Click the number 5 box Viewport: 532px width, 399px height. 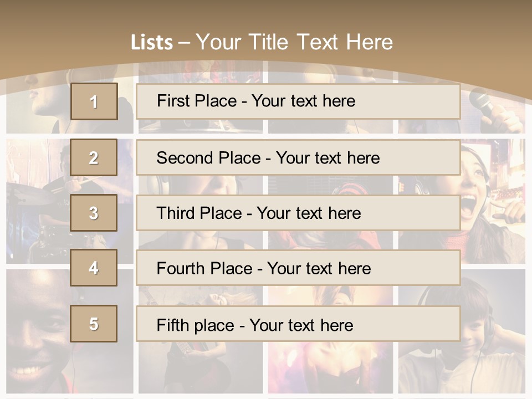tap(94, 324)
